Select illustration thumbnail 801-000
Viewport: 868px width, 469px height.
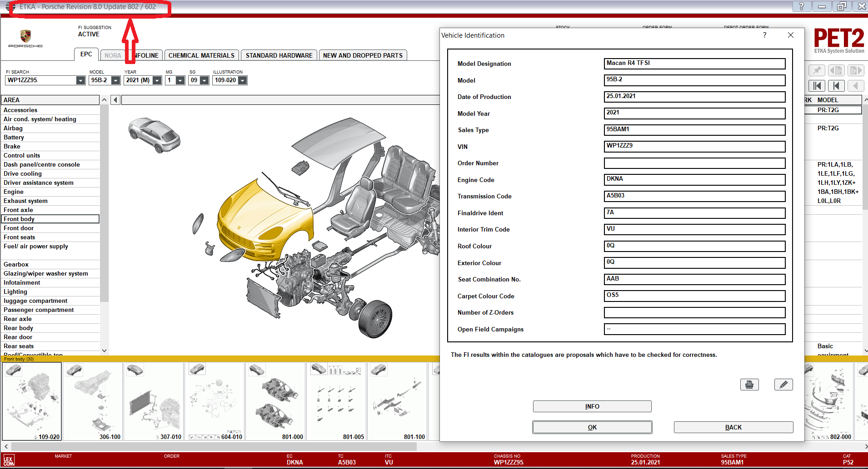pos(275,401)
